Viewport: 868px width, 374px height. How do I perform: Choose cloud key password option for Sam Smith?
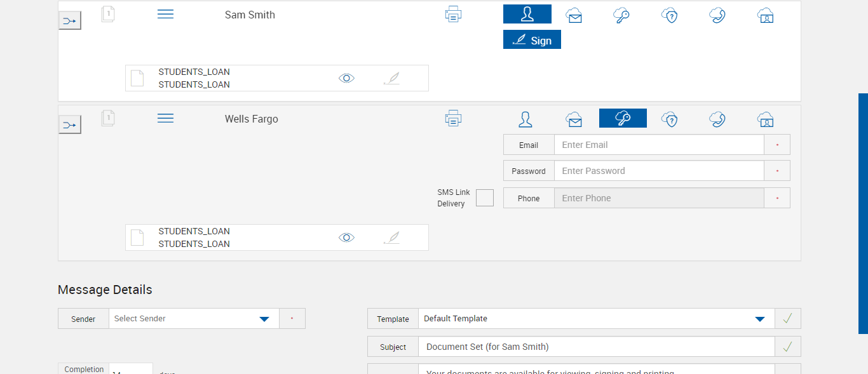coord(621,15)
